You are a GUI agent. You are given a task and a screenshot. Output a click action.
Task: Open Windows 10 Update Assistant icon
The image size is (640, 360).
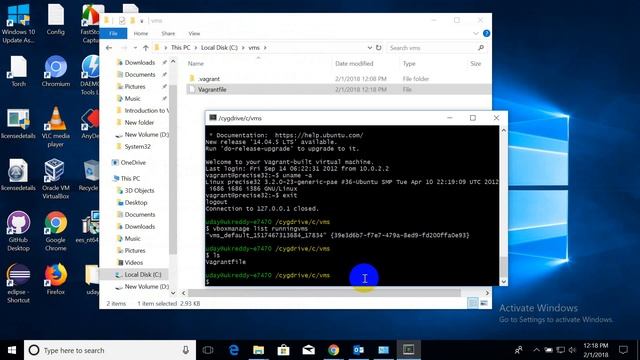coord(18,24)
